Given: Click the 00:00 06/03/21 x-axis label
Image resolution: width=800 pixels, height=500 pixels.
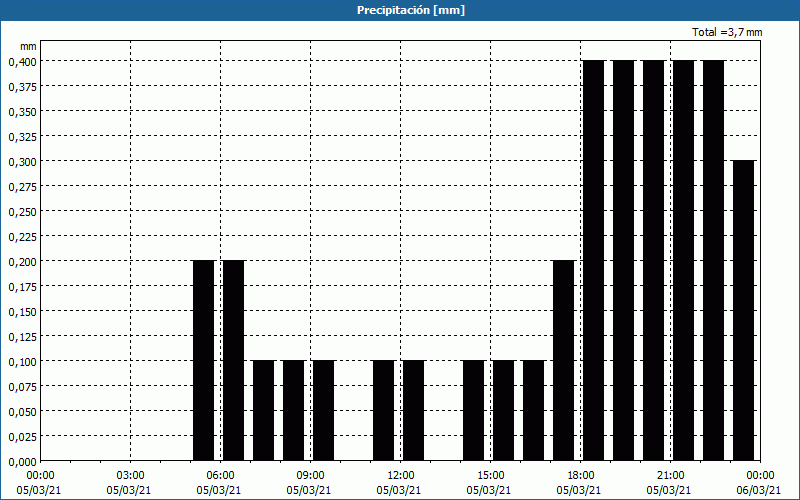Looking at the screenshot, I should point(759,483).
